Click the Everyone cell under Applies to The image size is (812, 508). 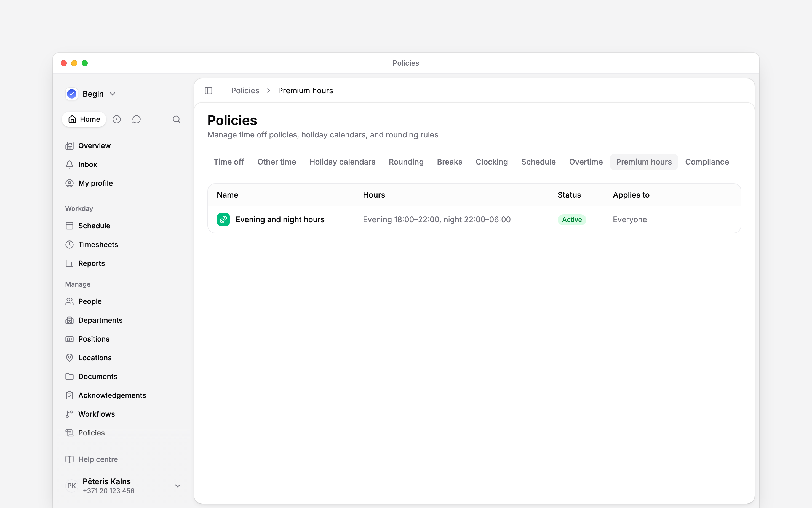630,219
